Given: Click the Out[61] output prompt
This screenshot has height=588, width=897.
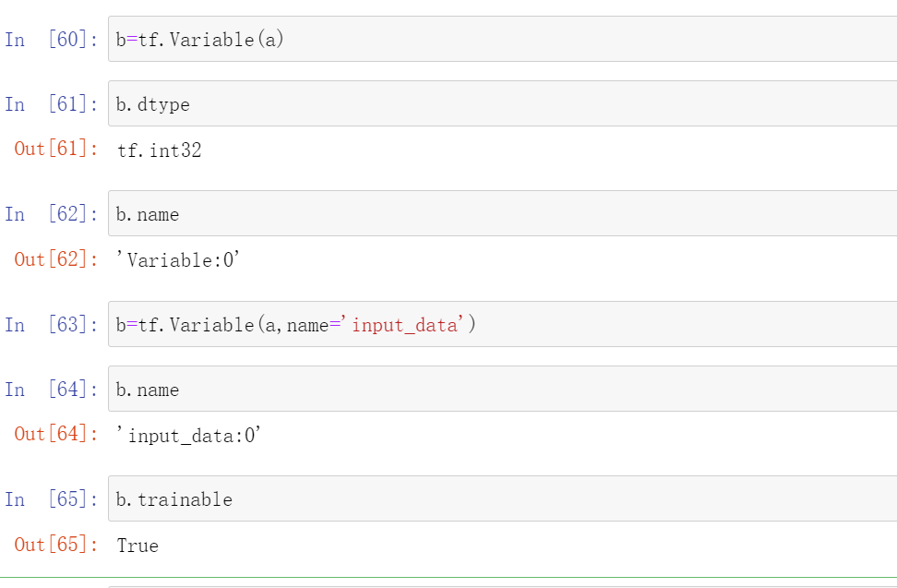Looking at the screenshot, I should (56, 149).
